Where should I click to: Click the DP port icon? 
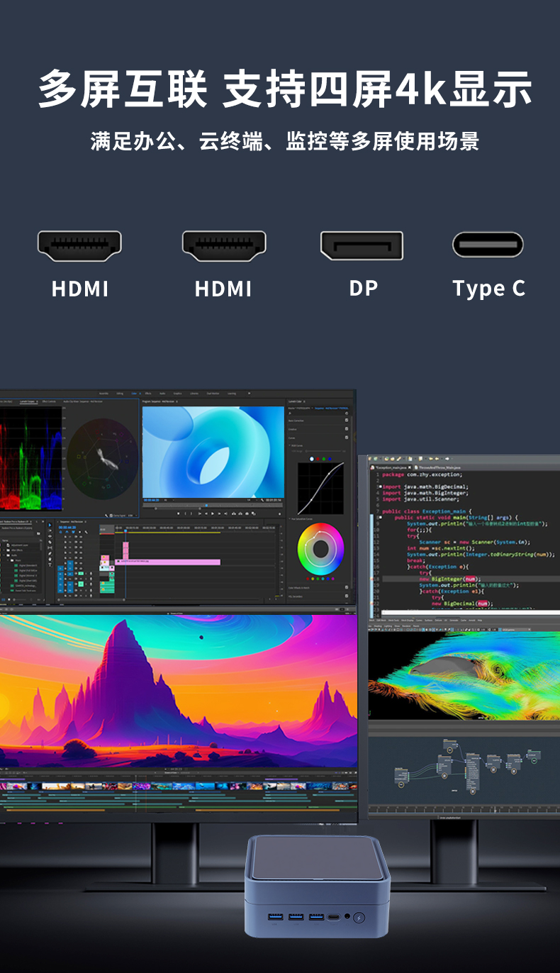(362, 245)
